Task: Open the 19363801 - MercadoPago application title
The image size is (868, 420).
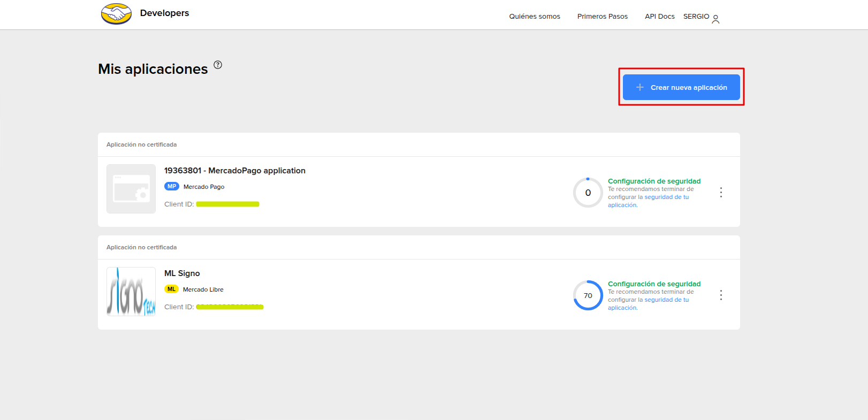Action: [234, 171]
